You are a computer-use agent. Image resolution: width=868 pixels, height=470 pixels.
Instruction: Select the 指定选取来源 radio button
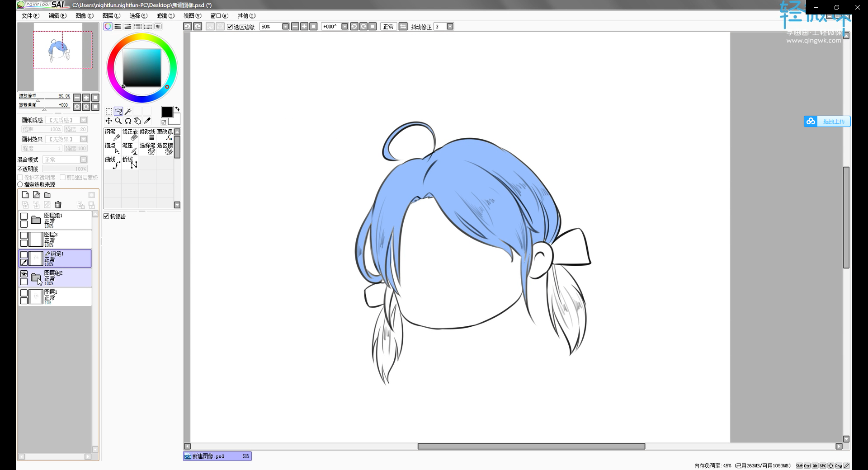[20, 184]
